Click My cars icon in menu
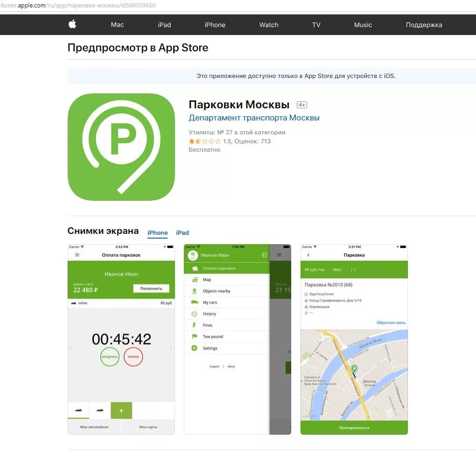Screen dimensions: 476x451 (195, 302)
